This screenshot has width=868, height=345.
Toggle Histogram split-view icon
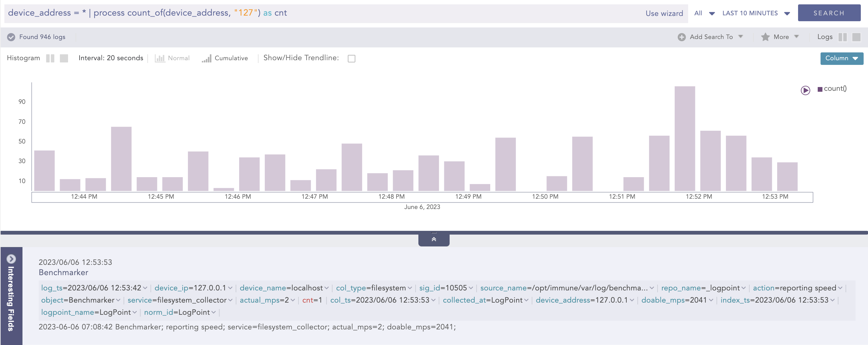[x=50, y=58]
